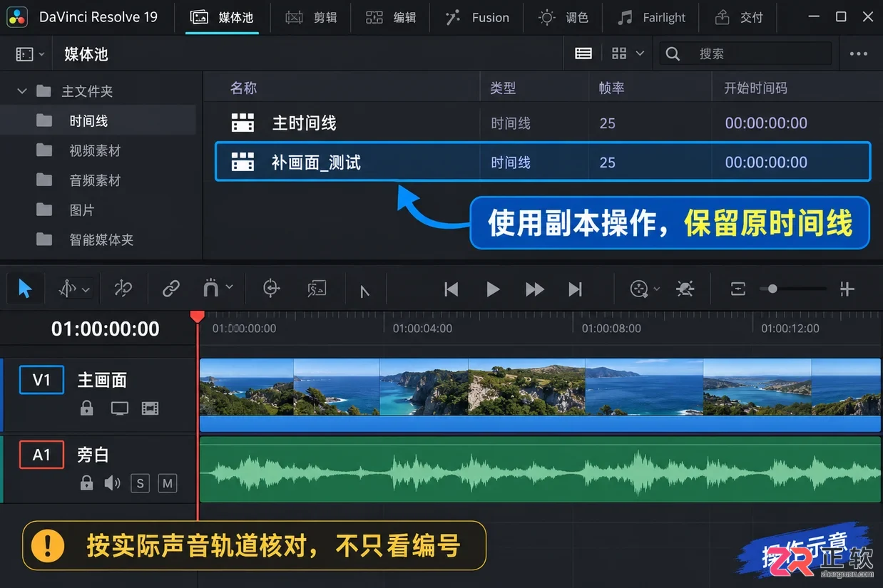Open the view options dropdown arrow
The image size is (883, 588).
(x=640, y=53)
